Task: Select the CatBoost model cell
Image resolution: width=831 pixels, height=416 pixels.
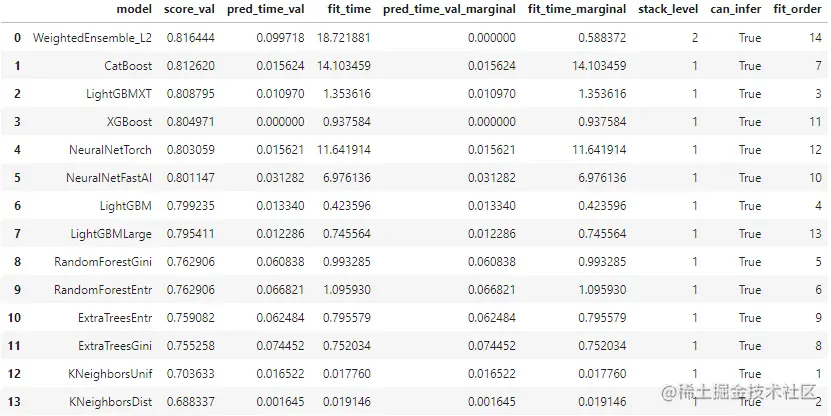Action: tap(128, 66)
